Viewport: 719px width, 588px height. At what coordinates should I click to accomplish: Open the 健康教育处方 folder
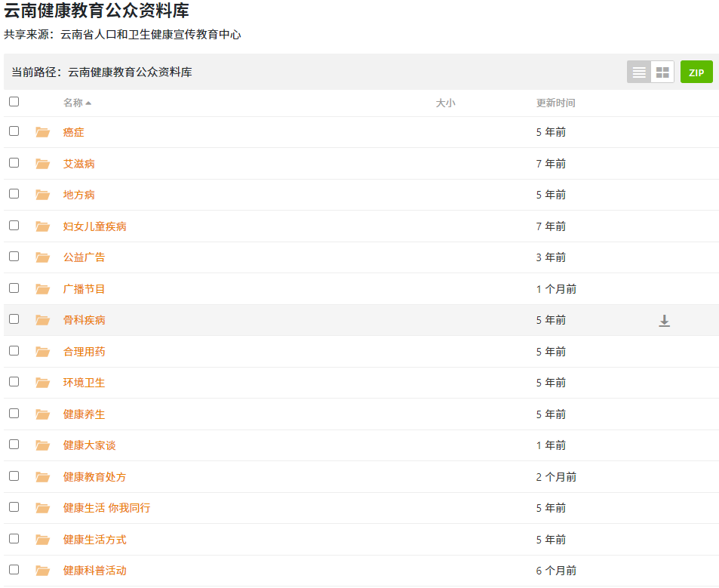click(x=94, y=477)
